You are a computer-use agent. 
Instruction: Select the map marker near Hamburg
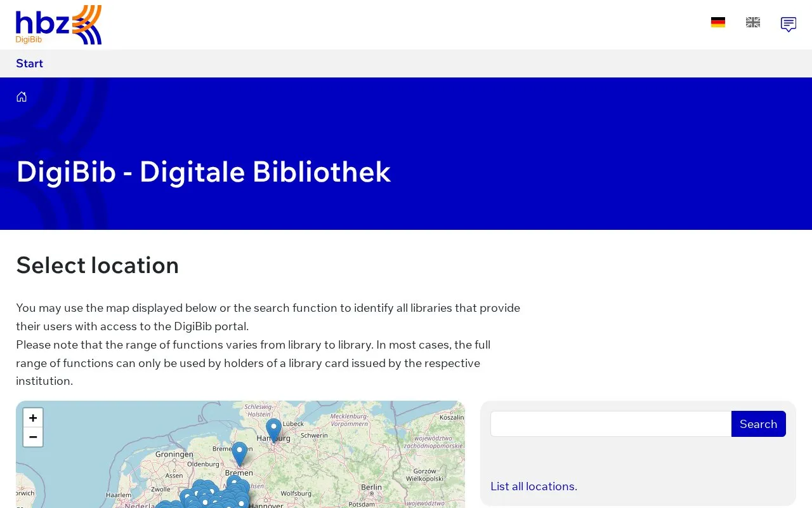[273, 430]
